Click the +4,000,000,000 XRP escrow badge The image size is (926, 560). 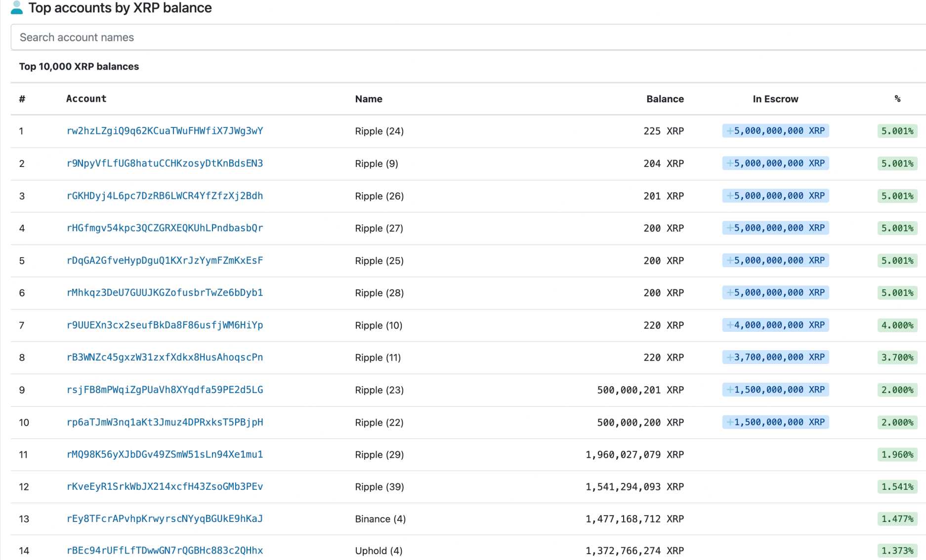[775, 325]
